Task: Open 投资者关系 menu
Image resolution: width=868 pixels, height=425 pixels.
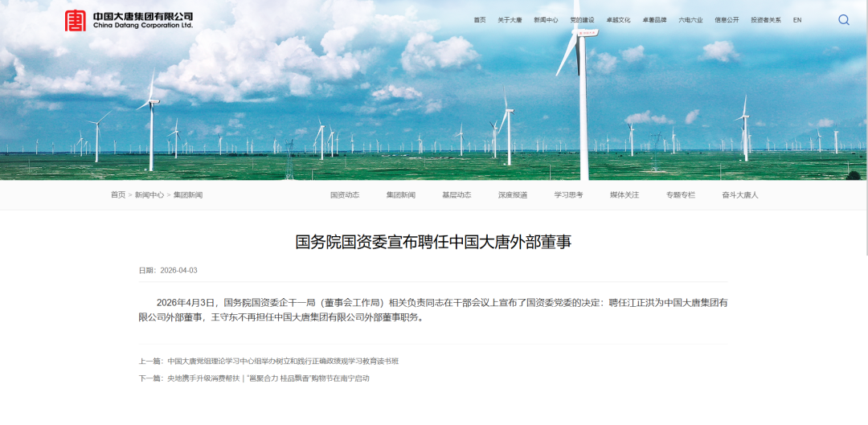Action: click(766, 20)
